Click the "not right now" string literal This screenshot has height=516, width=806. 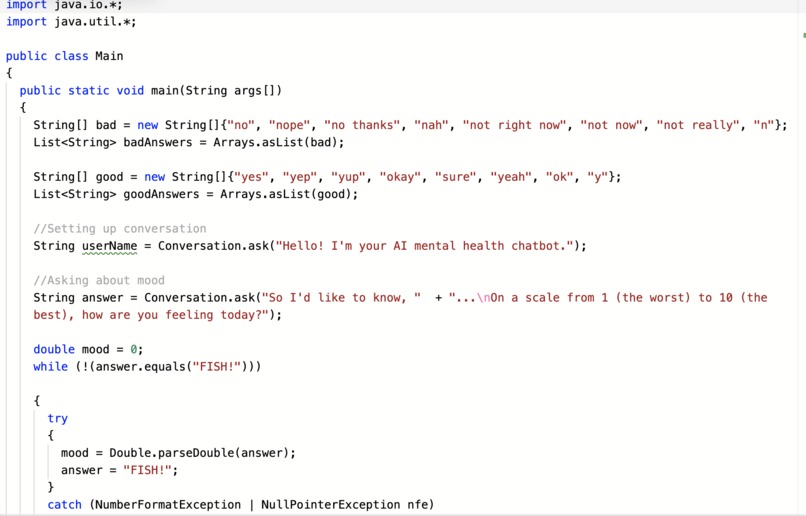[514, 125]
